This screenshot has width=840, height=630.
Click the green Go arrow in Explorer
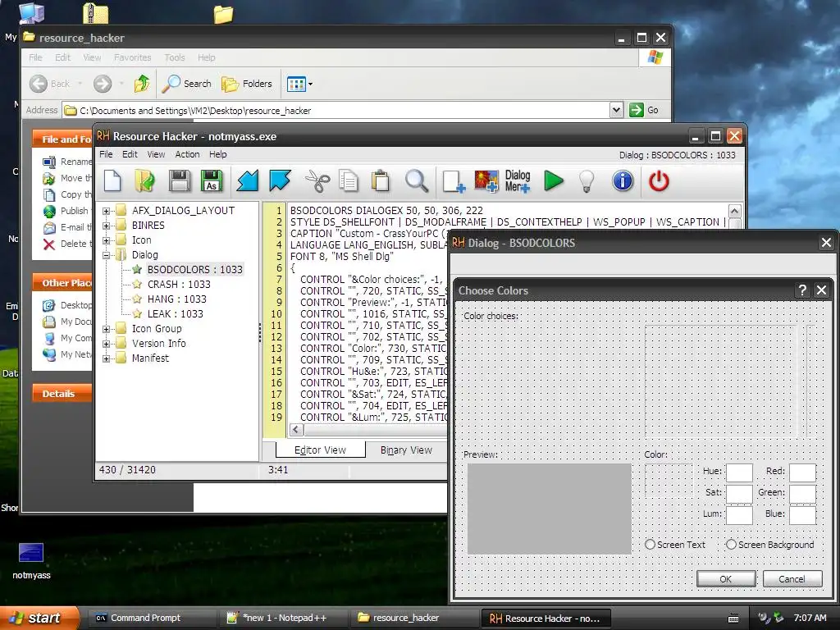636,110
